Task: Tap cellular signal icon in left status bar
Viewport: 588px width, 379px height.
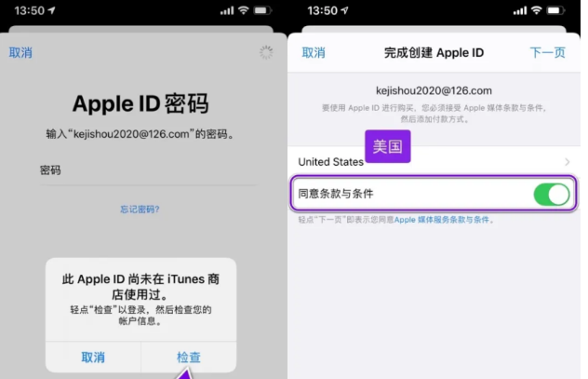Action: tap(227, 10)
